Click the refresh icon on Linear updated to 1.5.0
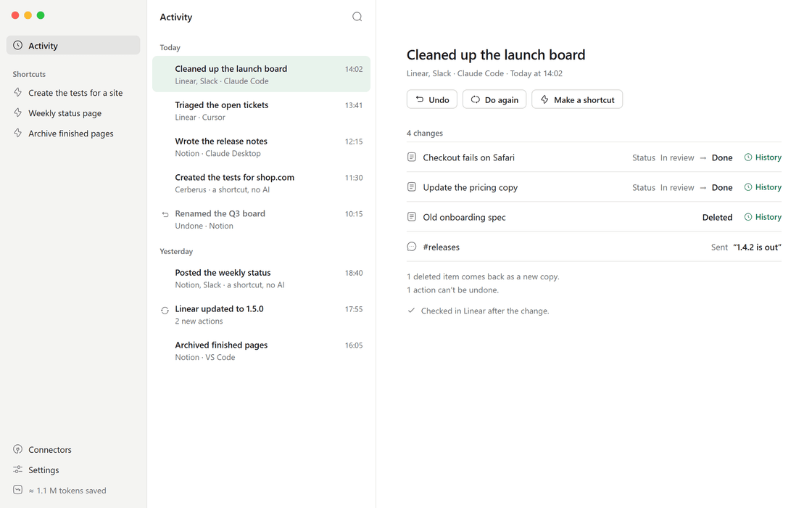 click(165, 310)
